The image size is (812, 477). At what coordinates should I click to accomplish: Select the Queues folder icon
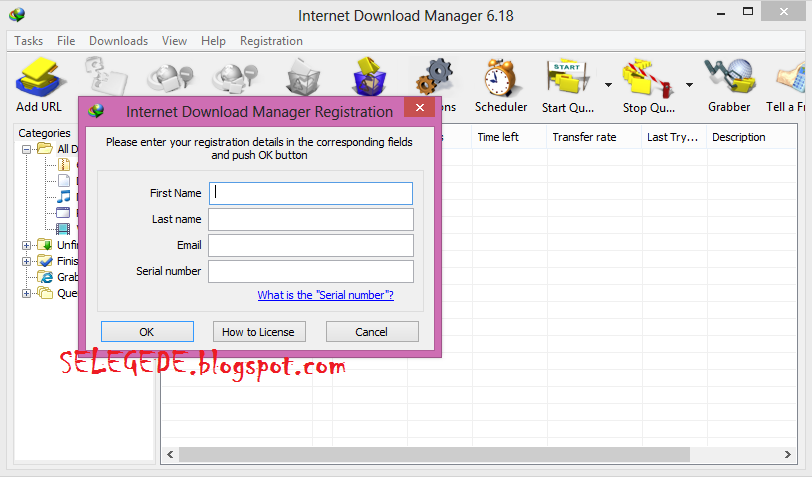click(x=45, y=293)
